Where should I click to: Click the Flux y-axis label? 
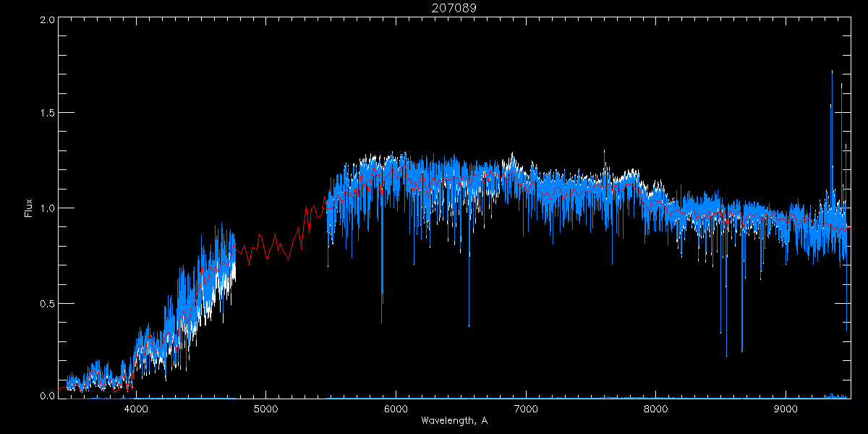(x=28, y=208)
